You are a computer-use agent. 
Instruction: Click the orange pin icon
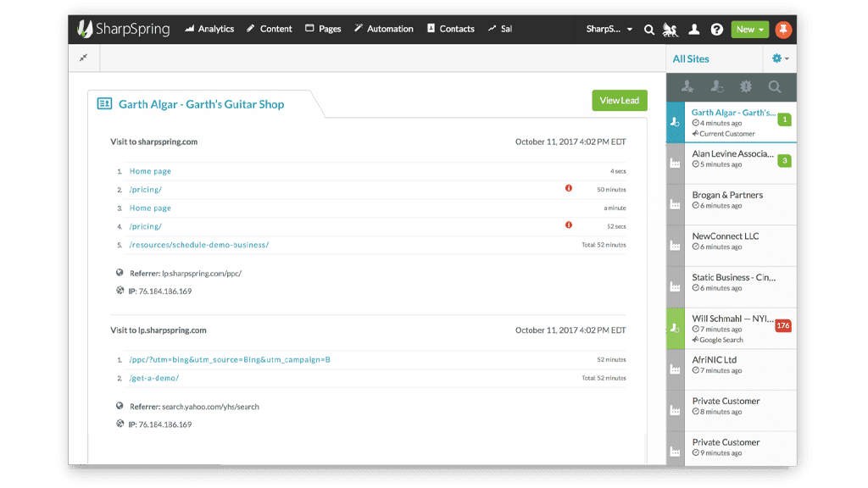(x=782, y=30)
